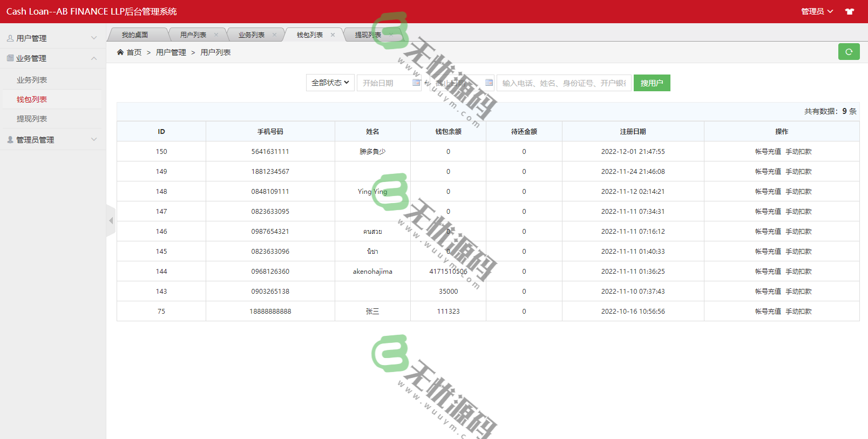Click 手动扣款 for user 张三
The width and height of the screenshot is (868, 439).
[799, 311]
